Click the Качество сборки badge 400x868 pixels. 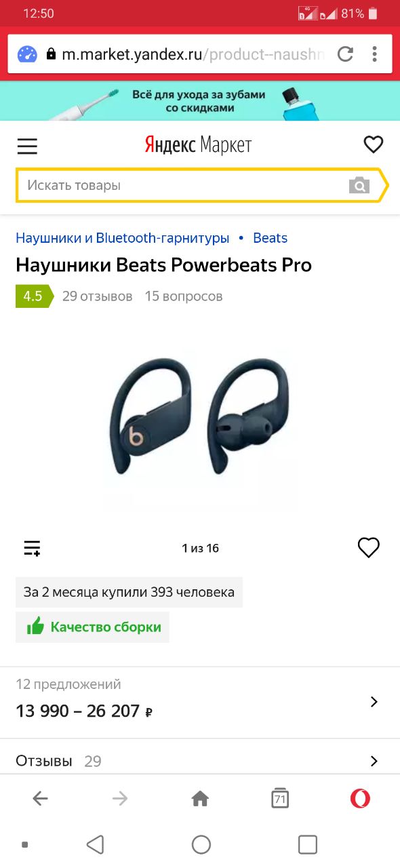click(x=93, y=627)
